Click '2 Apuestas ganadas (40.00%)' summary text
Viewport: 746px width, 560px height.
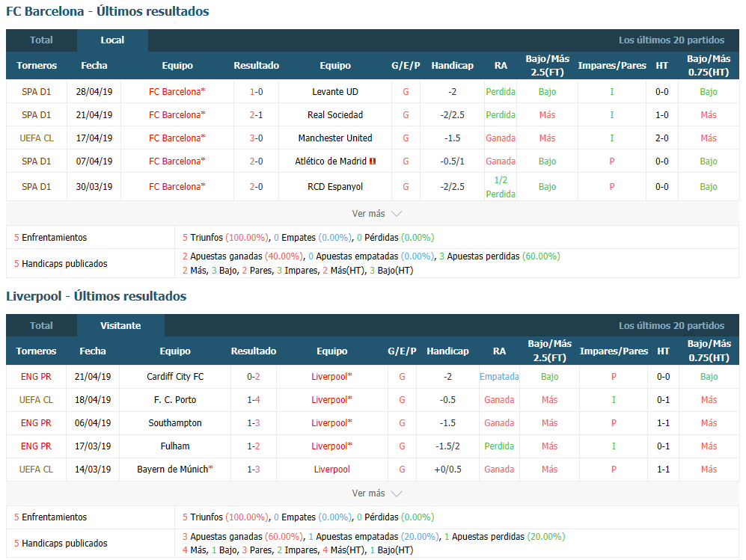click(242, 256)
